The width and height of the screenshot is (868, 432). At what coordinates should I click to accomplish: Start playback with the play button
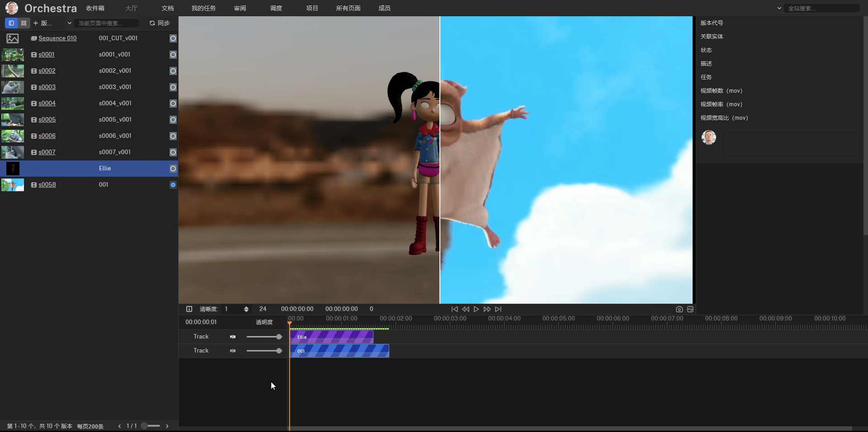[x=476, y=309]
